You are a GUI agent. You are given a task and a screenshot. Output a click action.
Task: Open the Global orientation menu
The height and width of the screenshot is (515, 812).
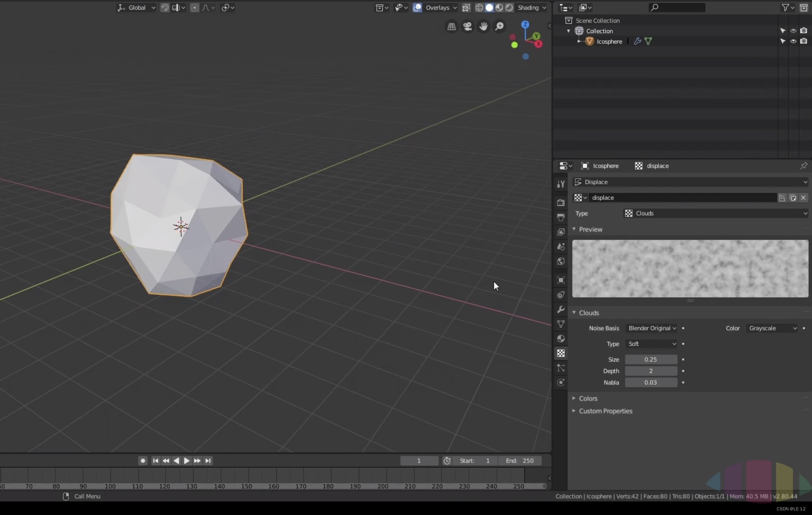click(136, 8)
